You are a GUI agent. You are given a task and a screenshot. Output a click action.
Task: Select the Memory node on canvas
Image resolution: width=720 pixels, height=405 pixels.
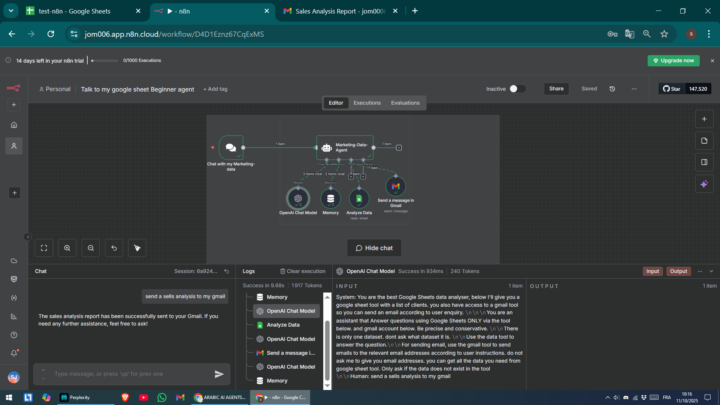tap(331, 198)
